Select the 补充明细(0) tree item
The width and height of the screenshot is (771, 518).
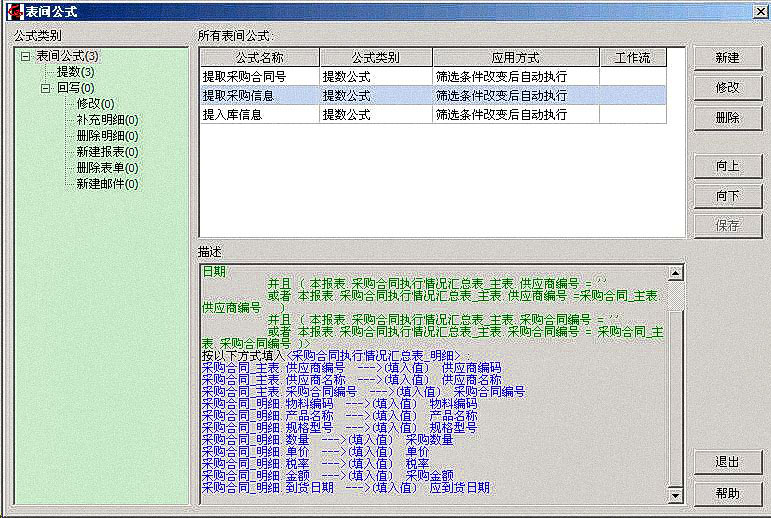tap(107, 120)
